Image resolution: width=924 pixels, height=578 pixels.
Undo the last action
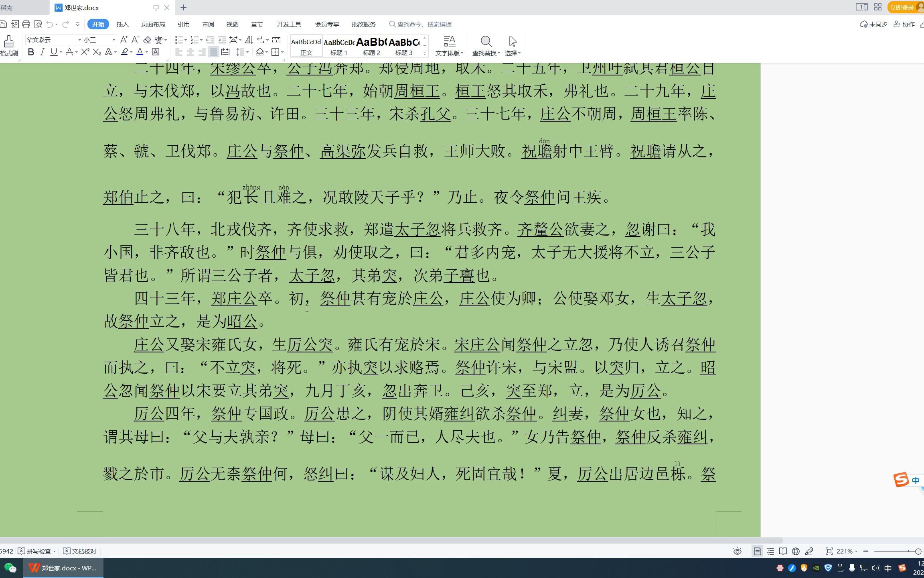pyautogui.click(x=50, y=24)
